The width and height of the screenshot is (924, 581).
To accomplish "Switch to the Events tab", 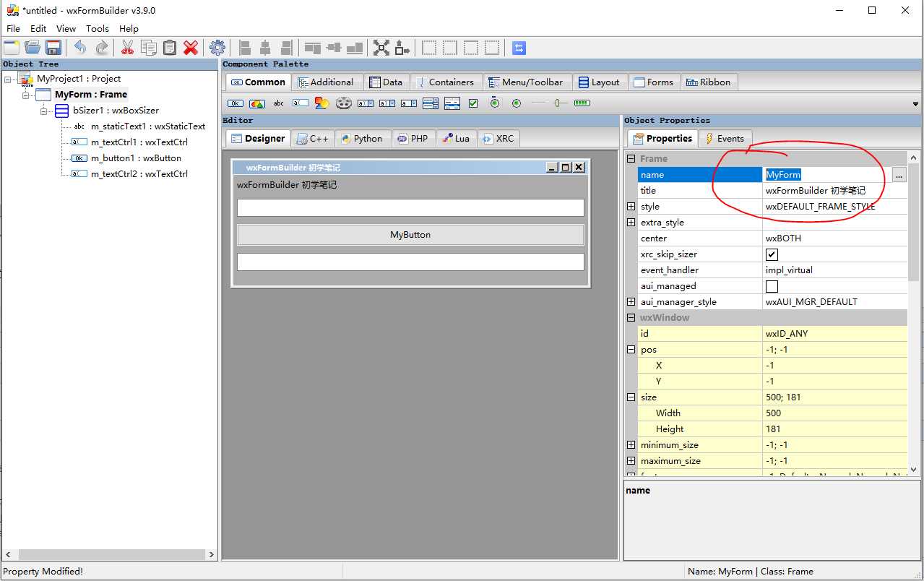I will pyautogui.click(x=725, y=138).
